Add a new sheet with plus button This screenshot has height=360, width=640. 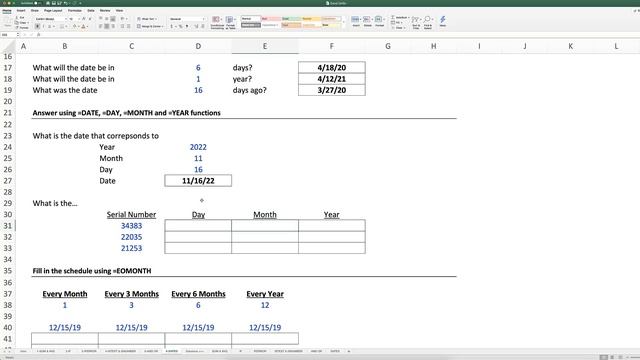pos(349,351)
